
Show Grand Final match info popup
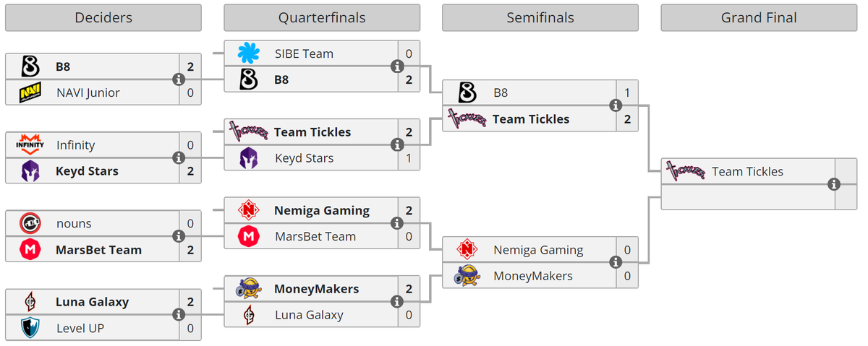click(x=834, y=184)
